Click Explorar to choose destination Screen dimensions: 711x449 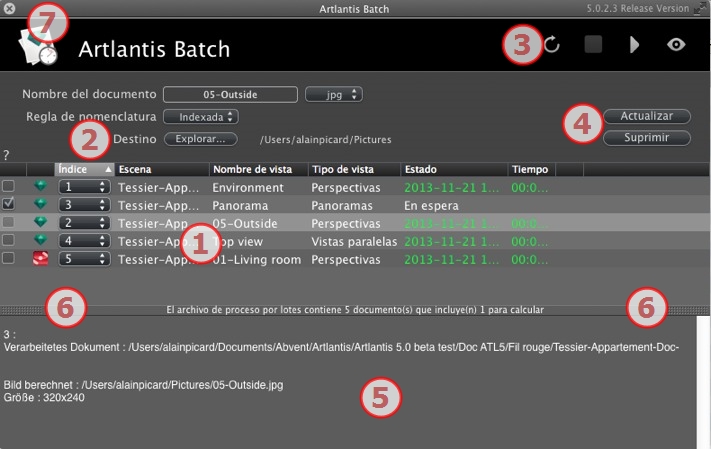[x=200, y=139]
